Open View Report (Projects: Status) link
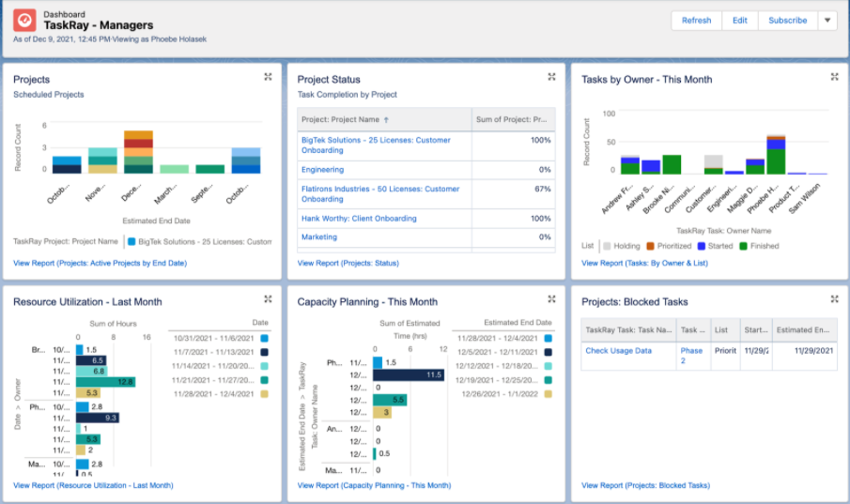This screenshot has width=850, height=504. point(348,264)
